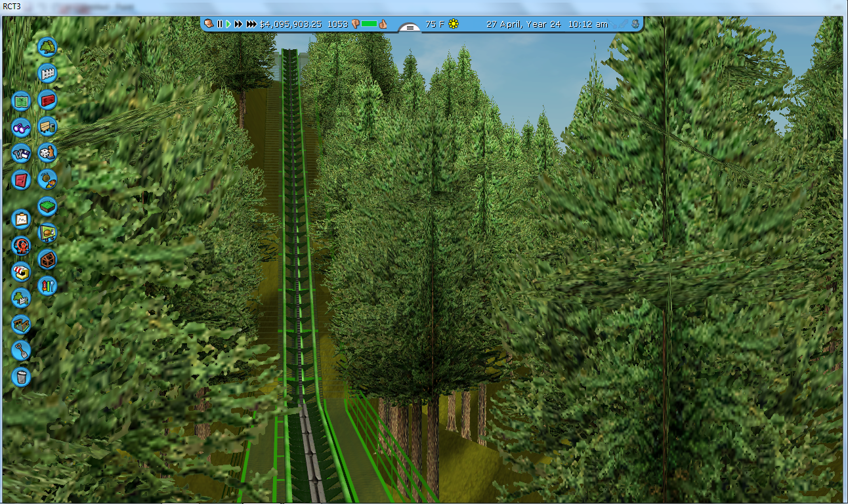Select the white fence scenery icon
Screen dimensions: 848x504
(47, 73)
